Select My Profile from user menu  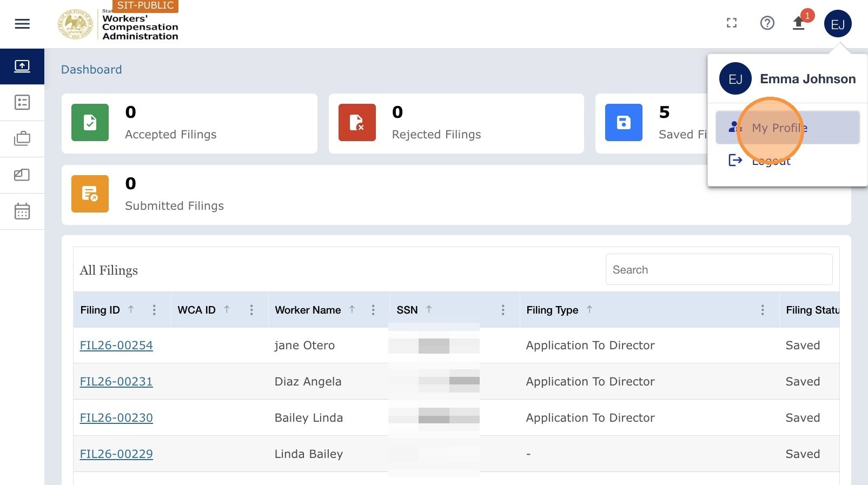coord(787,128)
